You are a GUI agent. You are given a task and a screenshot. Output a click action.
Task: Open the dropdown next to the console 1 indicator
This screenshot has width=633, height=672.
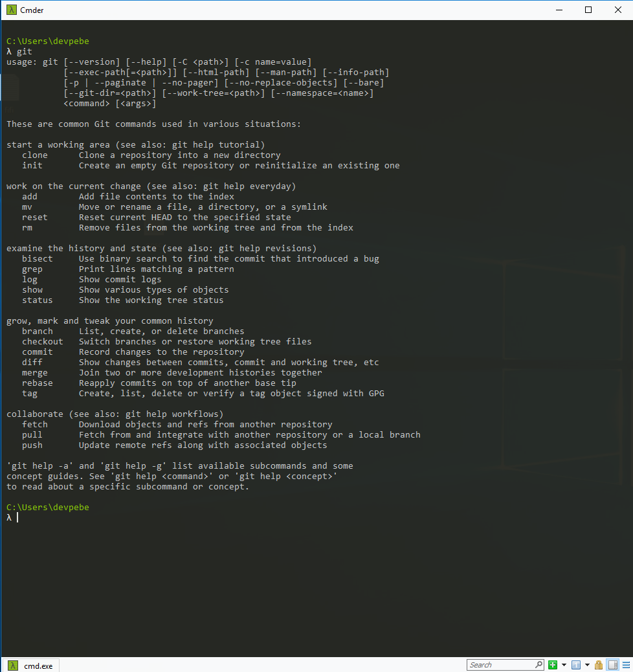tap(587, 665)
